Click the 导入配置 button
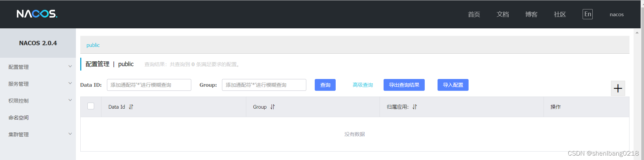This screenshot has width=644, height=160. [453, 85]
